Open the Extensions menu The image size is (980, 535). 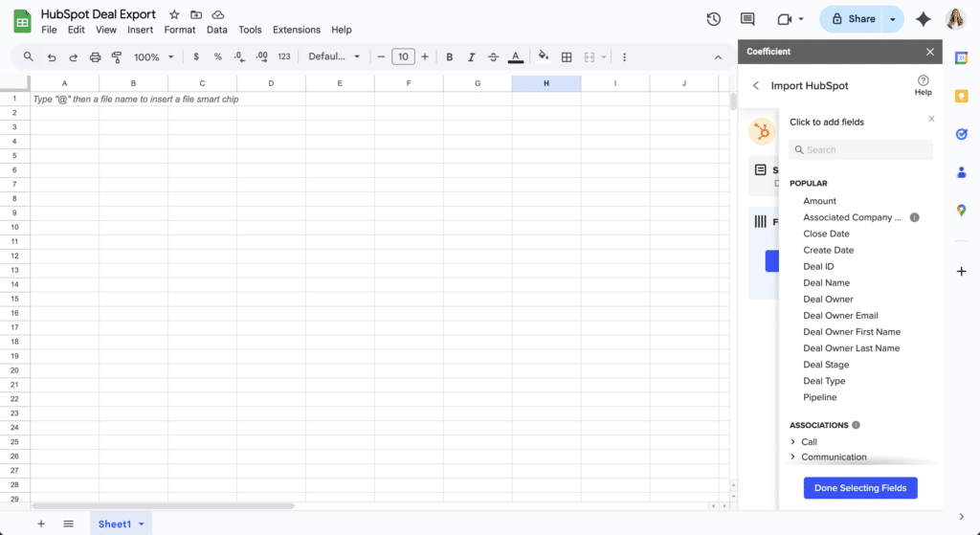pos(296,30)
